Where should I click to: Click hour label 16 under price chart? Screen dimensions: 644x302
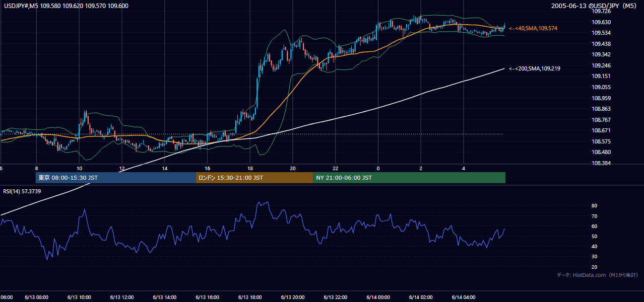click(207, 168)
